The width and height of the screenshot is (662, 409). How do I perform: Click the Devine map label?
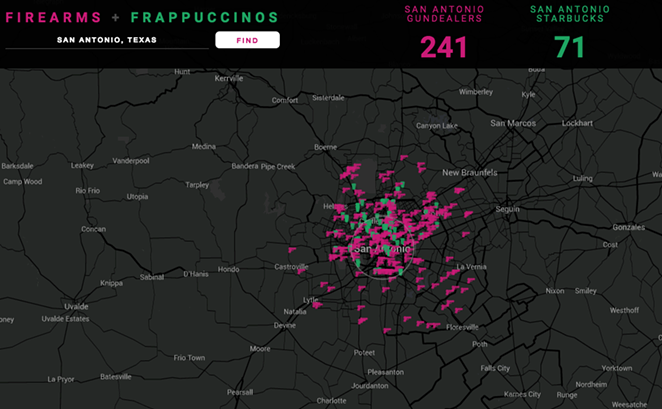pyautogui.click(x=285, y=325)
